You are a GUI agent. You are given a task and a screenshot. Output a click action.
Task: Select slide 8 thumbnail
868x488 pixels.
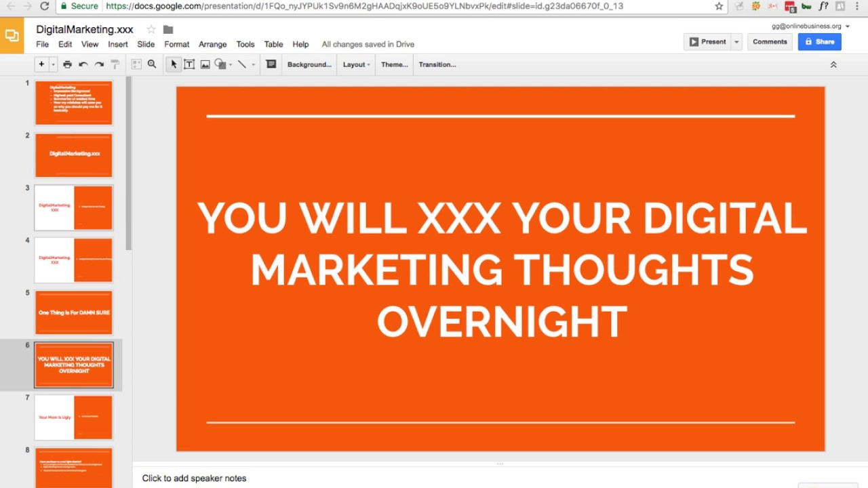click(74, 468)
